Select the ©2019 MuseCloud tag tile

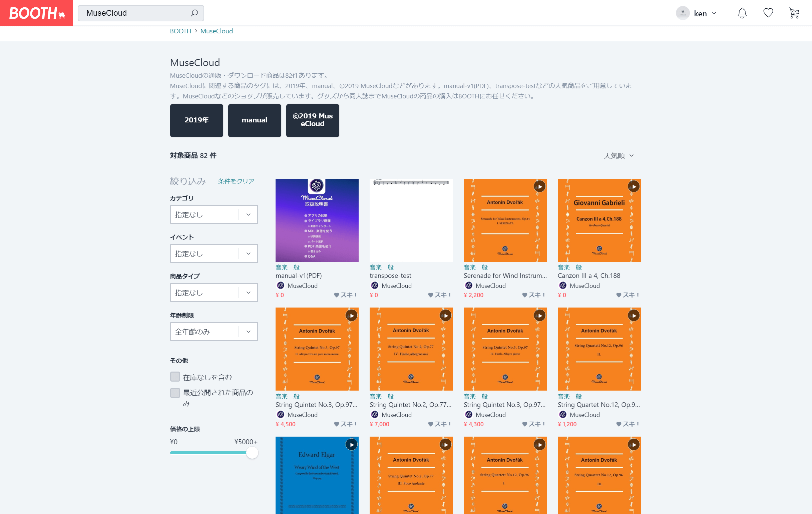pos(313,120)
